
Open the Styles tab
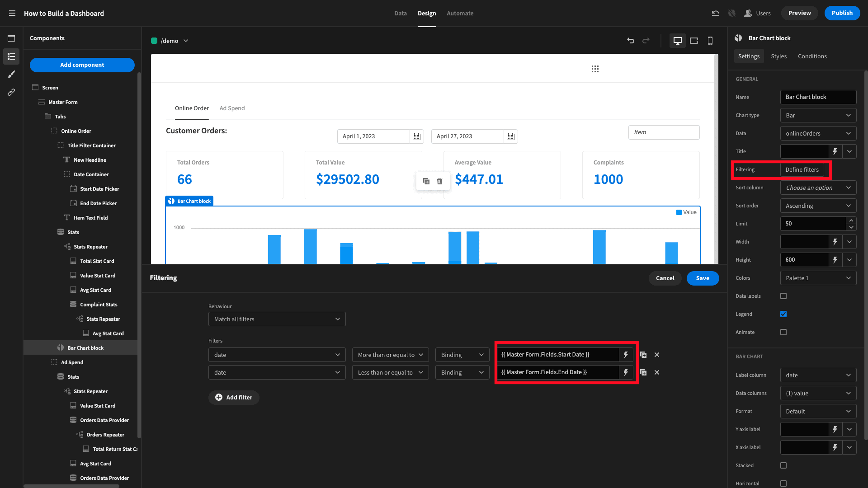point(779,56)
